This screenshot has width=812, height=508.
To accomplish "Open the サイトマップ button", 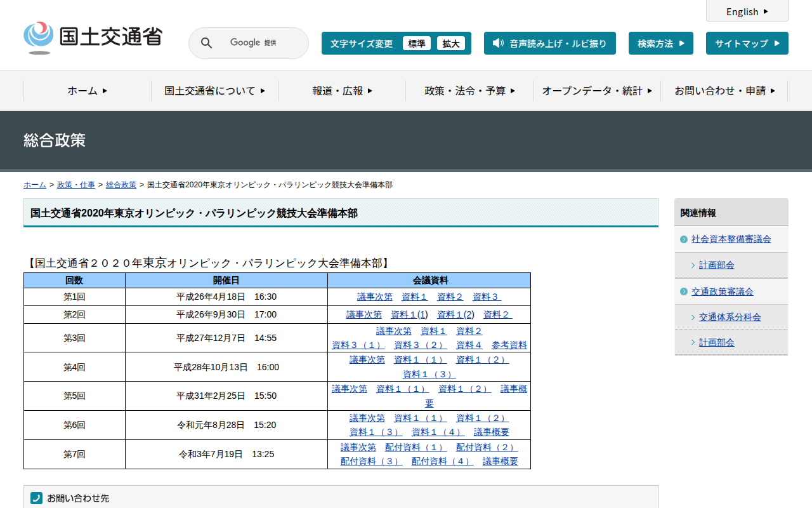I will [x=747, y=43].
